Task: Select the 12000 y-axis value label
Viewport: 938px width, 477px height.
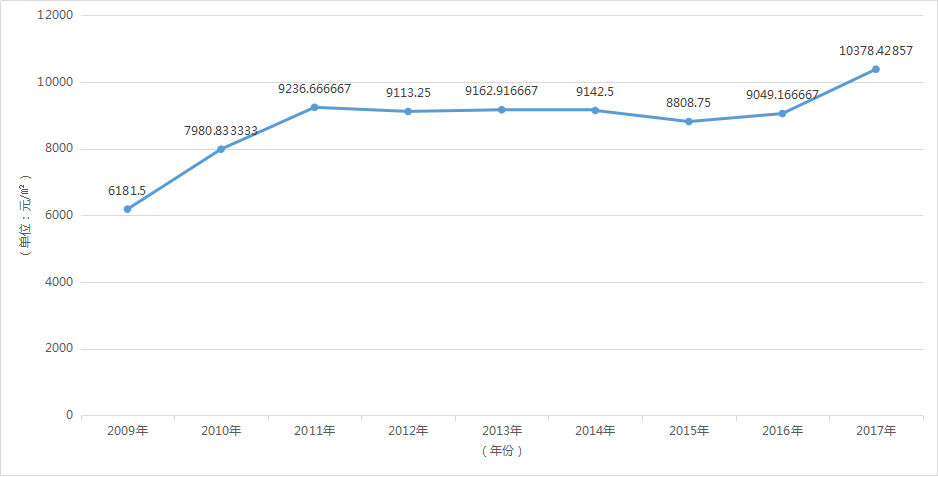Action: [55, 16]
